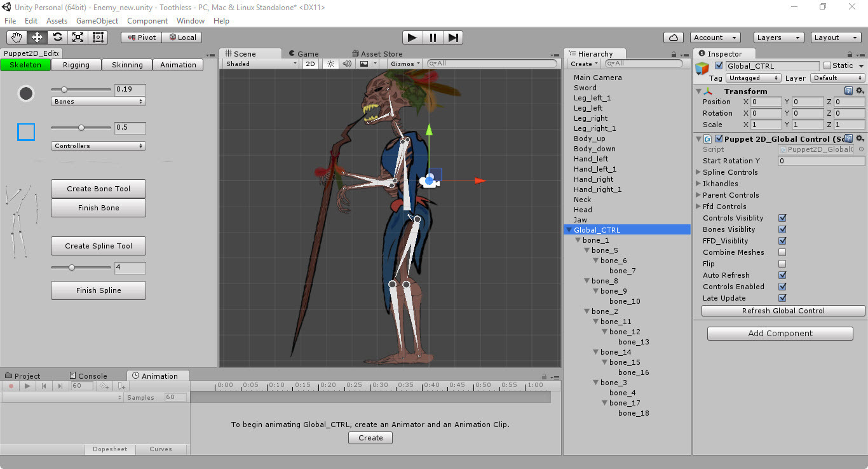868x469 pixels.
Task: Click the Add Event icon
Action: click(121, 386)
